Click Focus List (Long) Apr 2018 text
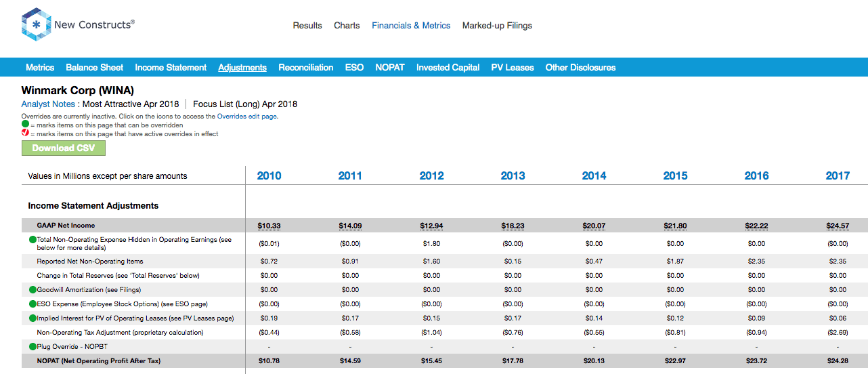 click(x=245, y=104)
